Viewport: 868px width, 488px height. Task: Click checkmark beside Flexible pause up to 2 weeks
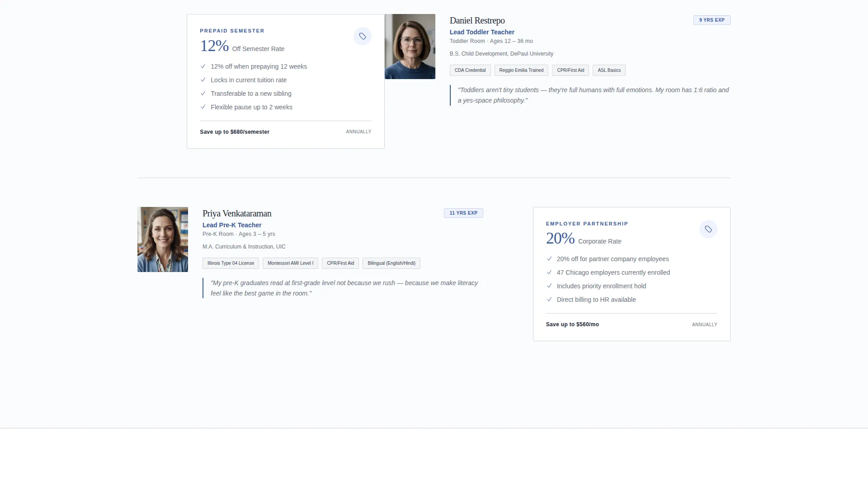click(203, 107)
